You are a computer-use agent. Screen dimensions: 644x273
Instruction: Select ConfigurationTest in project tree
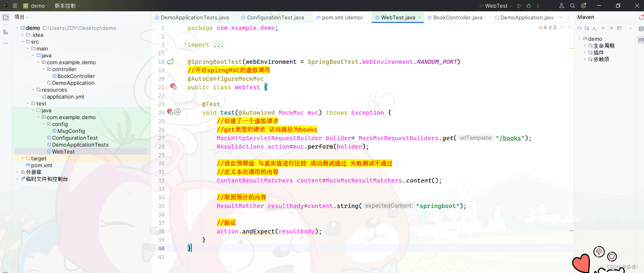click(x=75, y=138)
